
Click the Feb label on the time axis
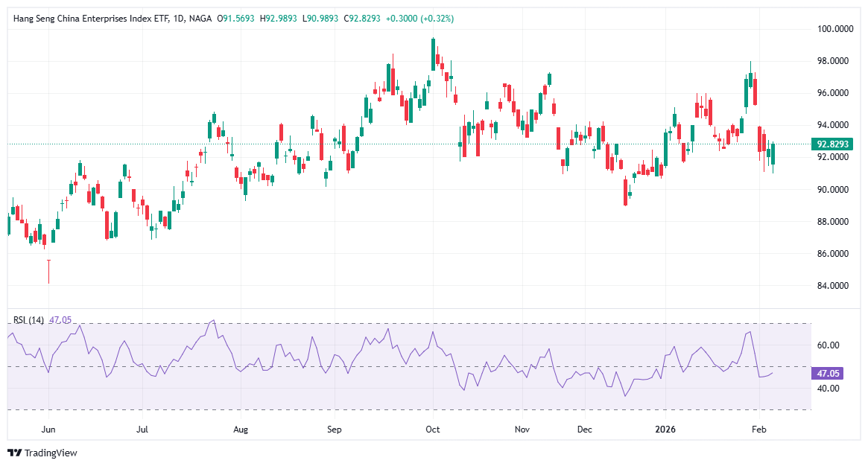click(759, 430)
